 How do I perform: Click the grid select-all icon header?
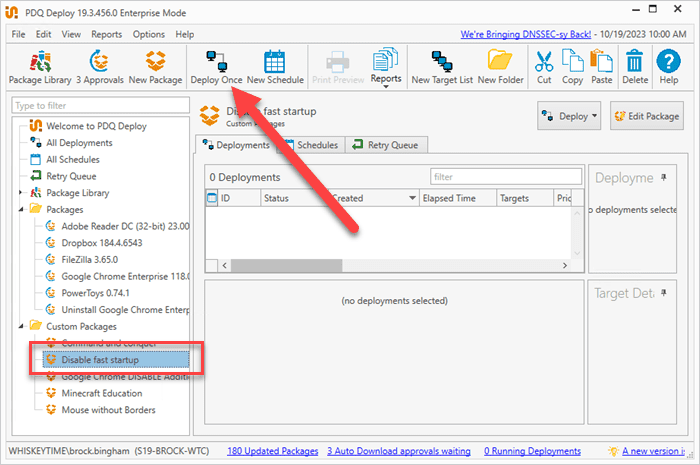[x=212, y=198]
